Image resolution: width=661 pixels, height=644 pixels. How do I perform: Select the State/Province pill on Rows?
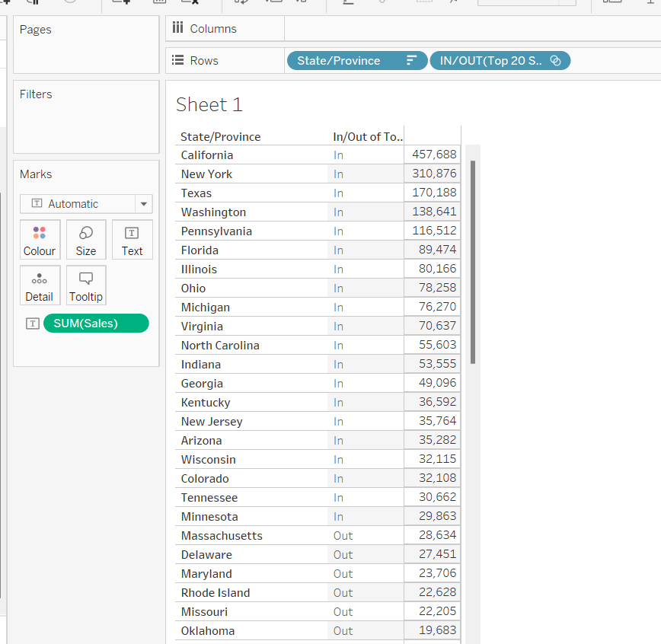click(339, 61)
